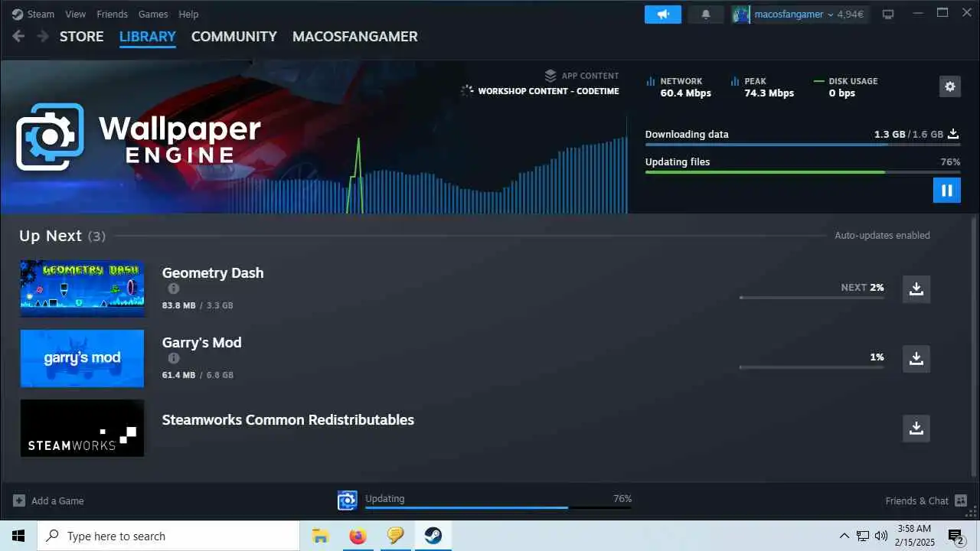The height and width of the screenshot is (551, 980).
Task: Open the Steam menu
Action: point(41,14)
